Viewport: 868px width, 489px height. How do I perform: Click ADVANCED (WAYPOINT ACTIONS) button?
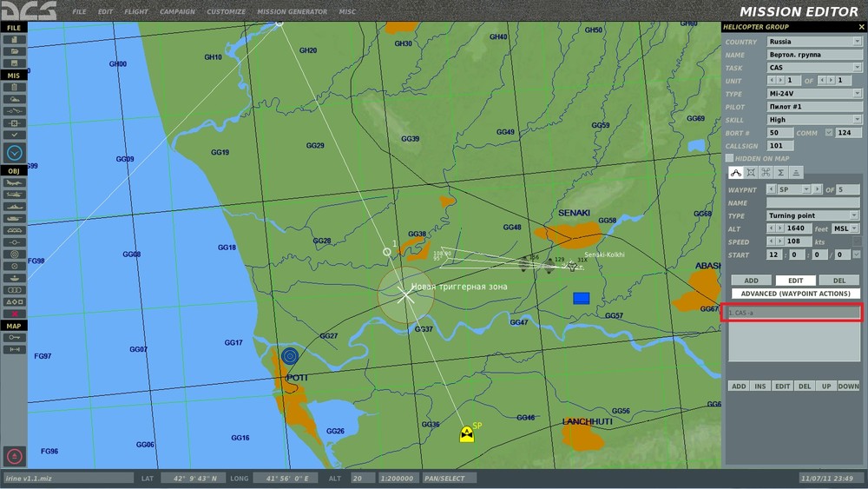(x=795, y=294)
